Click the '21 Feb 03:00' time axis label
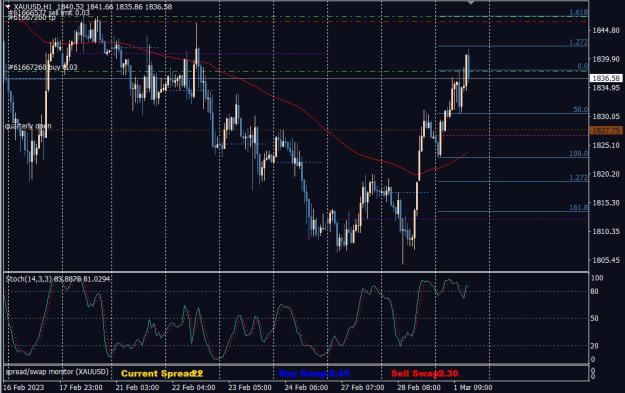This screenshot has width=625, height=393. (137, 387)
